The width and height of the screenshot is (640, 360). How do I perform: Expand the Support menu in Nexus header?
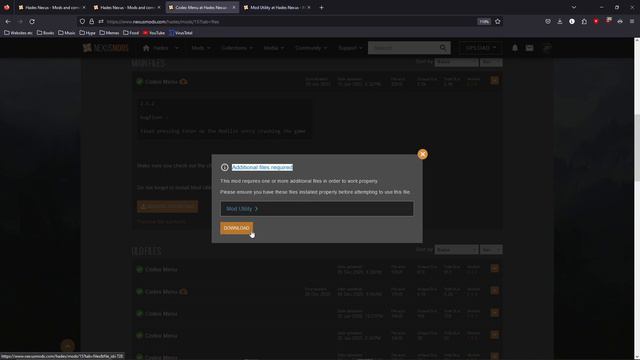350,48
